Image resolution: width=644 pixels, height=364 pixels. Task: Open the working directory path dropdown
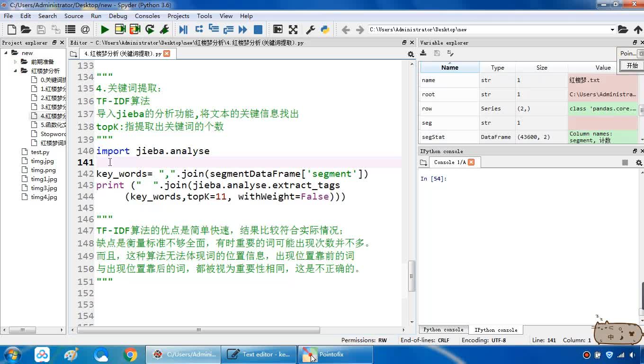coord(612,29)
